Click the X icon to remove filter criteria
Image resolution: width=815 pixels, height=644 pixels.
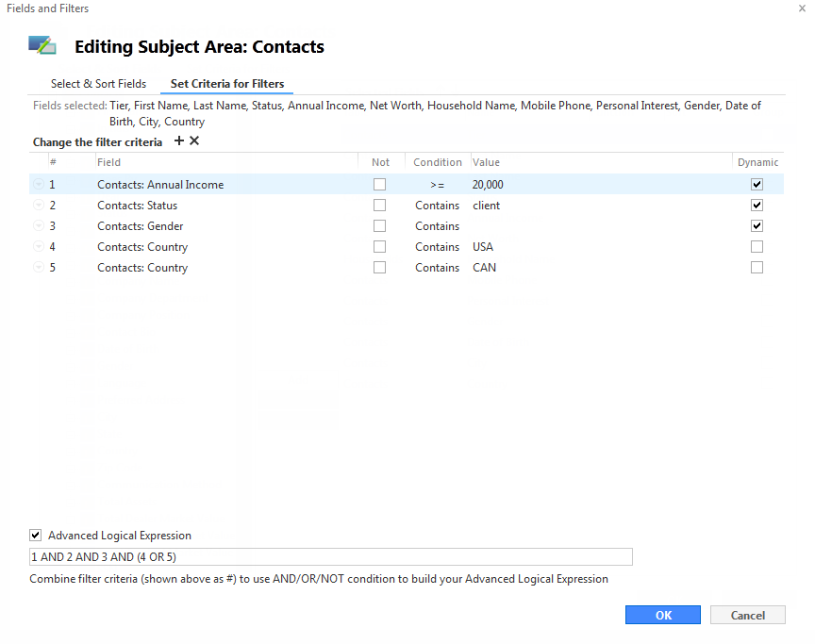point(194,140)
